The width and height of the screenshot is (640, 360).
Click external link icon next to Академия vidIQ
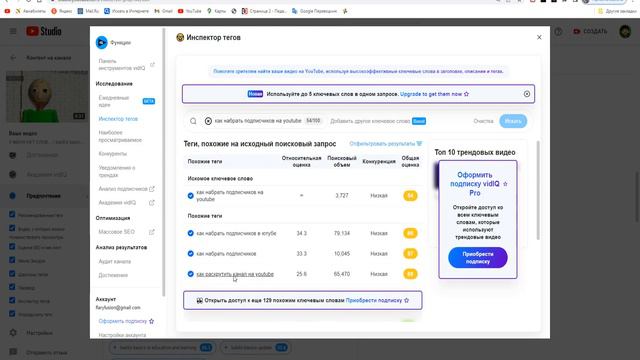point(151,202)
